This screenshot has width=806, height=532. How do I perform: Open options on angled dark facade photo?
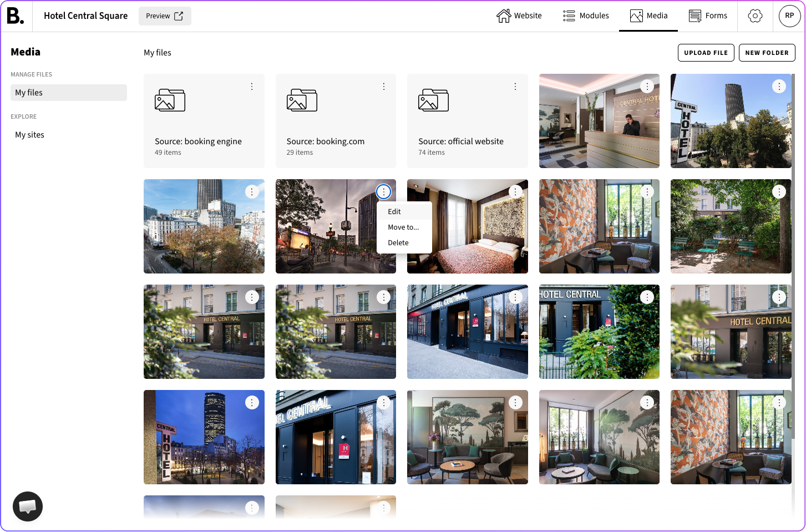pyautogui.click(x=515, y=297)
